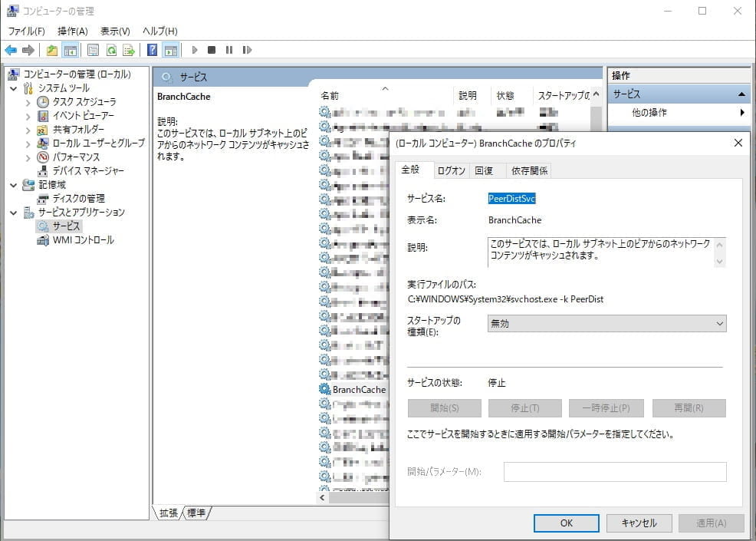Switch to ログオン tab

(x=451, y=171)
